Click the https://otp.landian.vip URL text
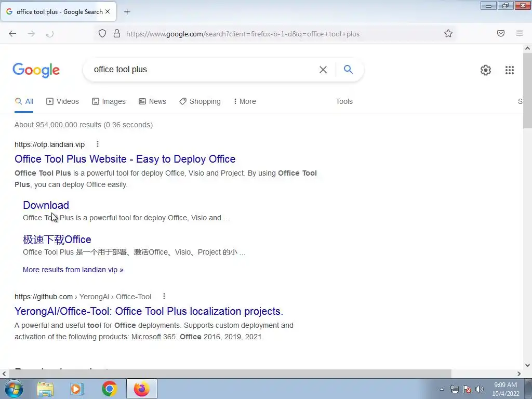 [49, 144]
